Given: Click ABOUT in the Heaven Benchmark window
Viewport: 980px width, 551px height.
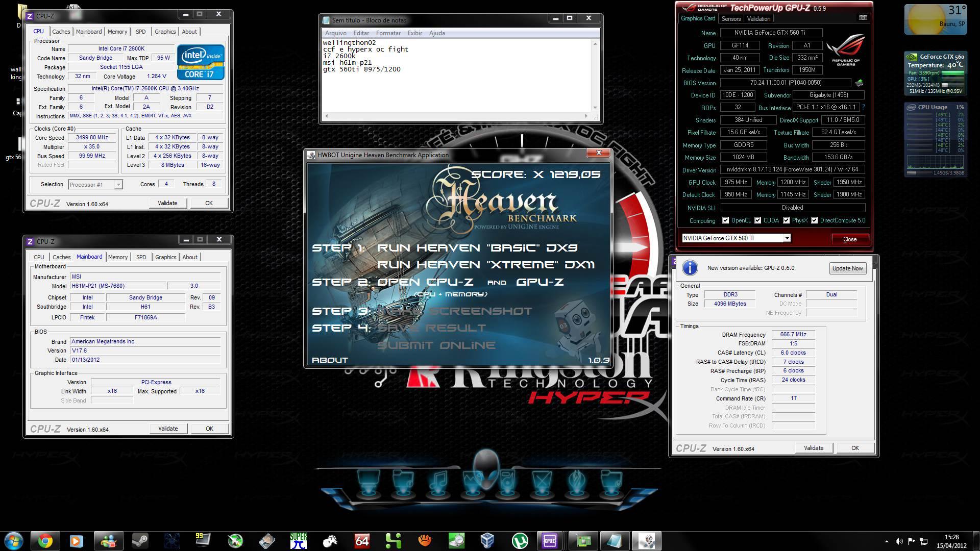Looking at the screenshot, I should click(x=330, y=360).
